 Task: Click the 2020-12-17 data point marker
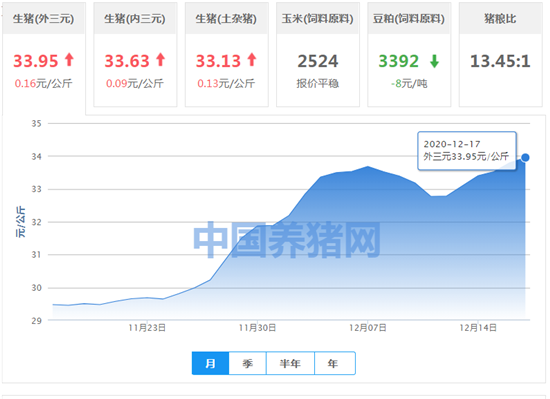point(525,158)
